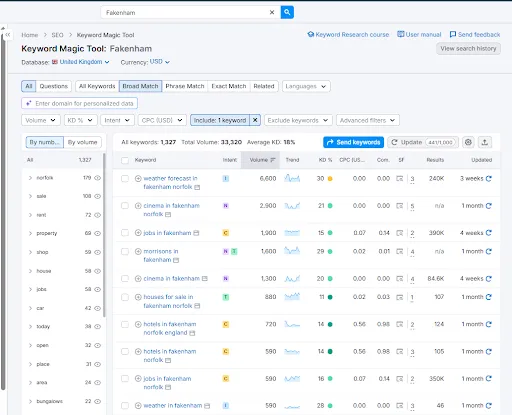Click the Keyword Research course cap icon
512x415 pixels.
click(311, 34)
